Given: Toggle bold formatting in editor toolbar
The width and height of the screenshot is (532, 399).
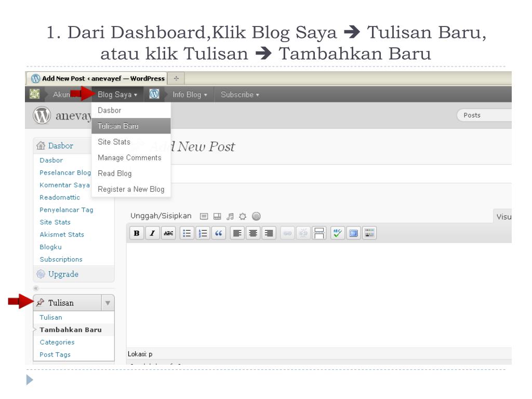Looking at the screenshot, I should coord(137,233).
